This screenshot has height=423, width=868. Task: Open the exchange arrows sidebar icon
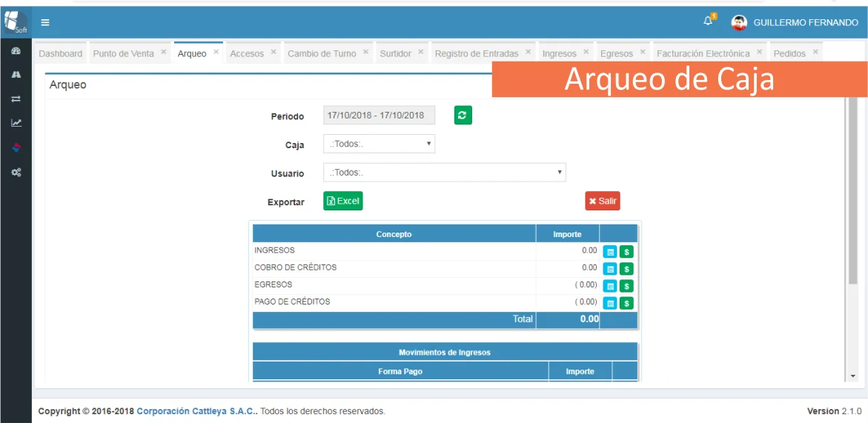pos(16,99)
